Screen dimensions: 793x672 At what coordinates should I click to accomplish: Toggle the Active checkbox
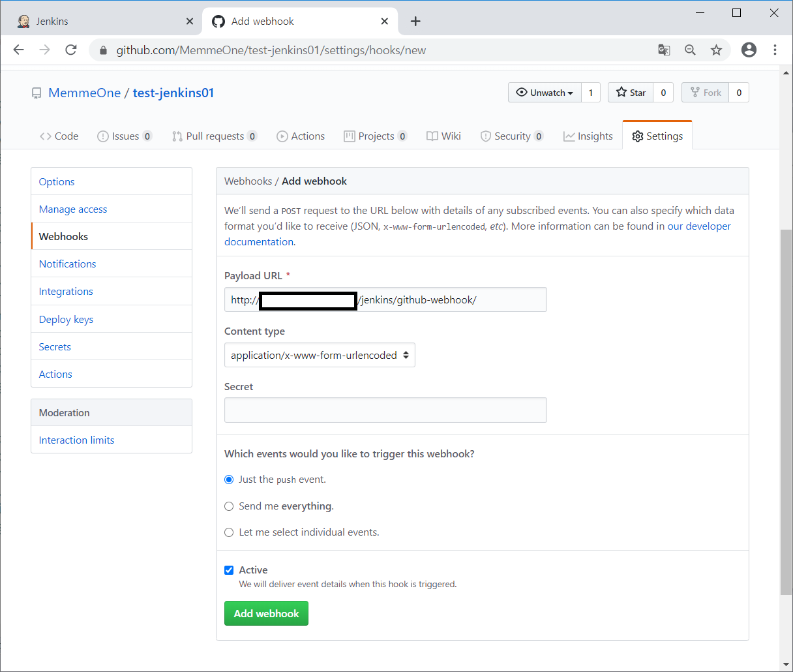click(229, 570)
